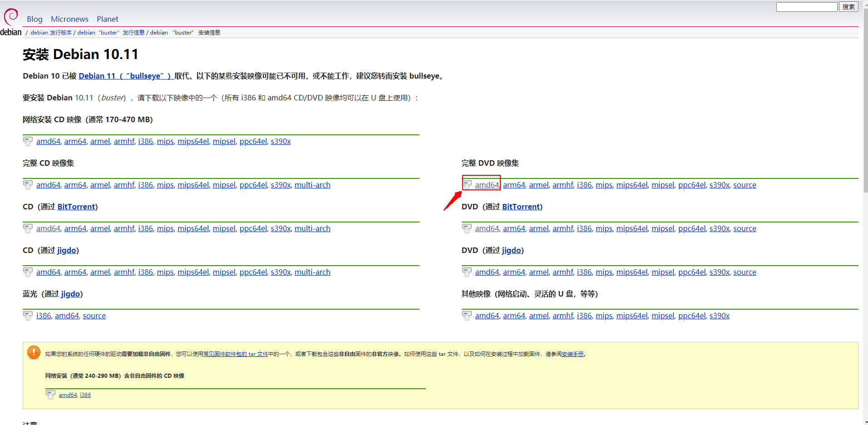Click the download icon in 蓝光 jigdo row

point(28,316)
